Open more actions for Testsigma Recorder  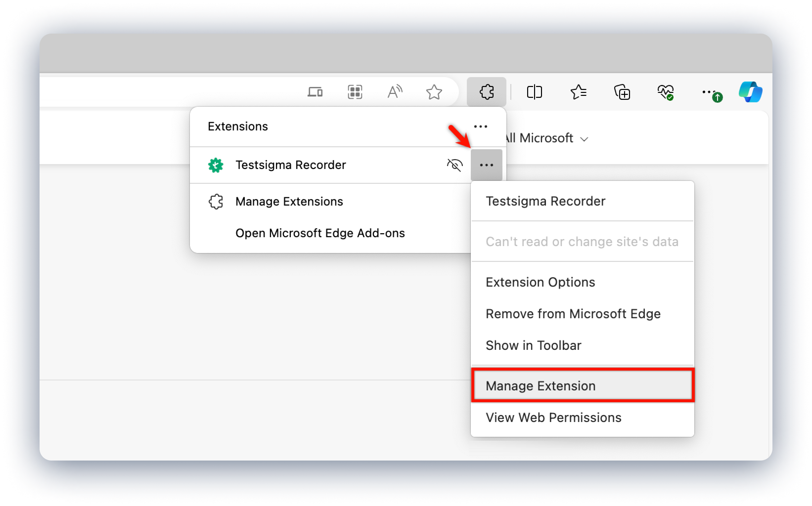(x=486, y=165)
